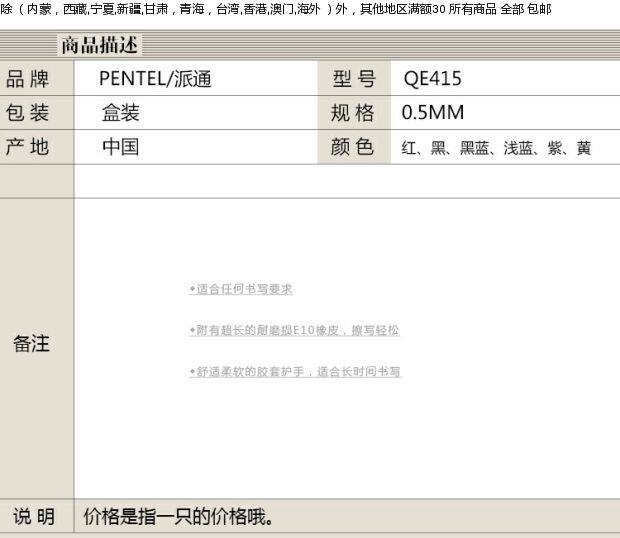
Task: Click the QE415 model number
Action: [x=432, y=78]
